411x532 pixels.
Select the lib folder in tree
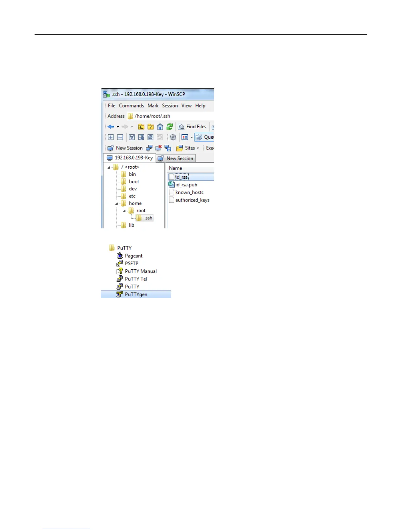pyautogui.click(x=128, y=225)
